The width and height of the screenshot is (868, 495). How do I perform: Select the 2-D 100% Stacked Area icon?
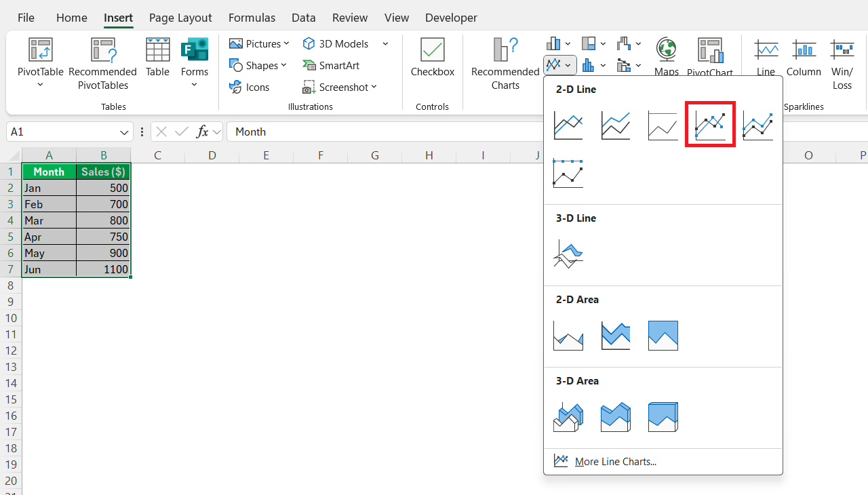pyautogui.click(x=663, y=336)
